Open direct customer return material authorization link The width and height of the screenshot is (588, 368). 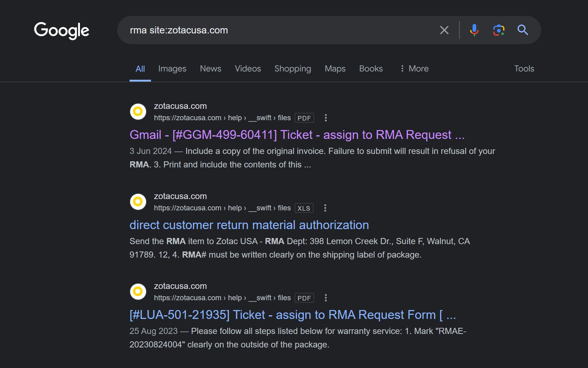pos(249,225)
